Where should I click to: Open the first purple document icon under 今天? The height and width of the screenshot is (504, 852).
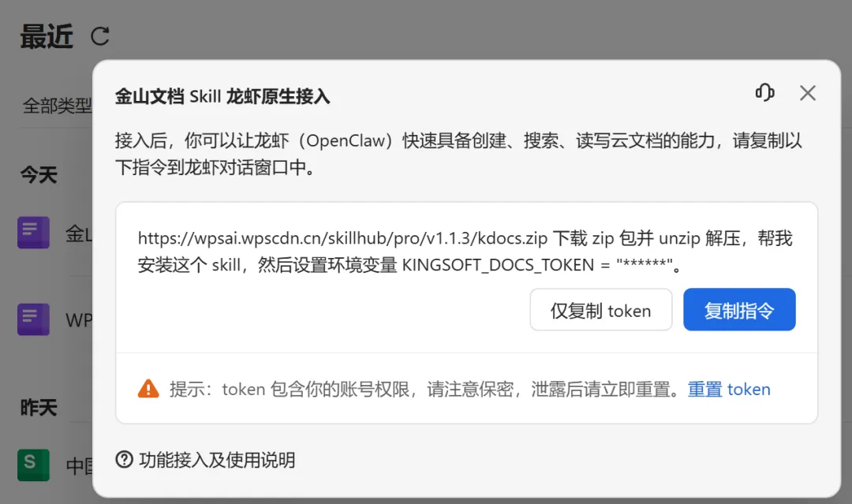tap(33, 233)
